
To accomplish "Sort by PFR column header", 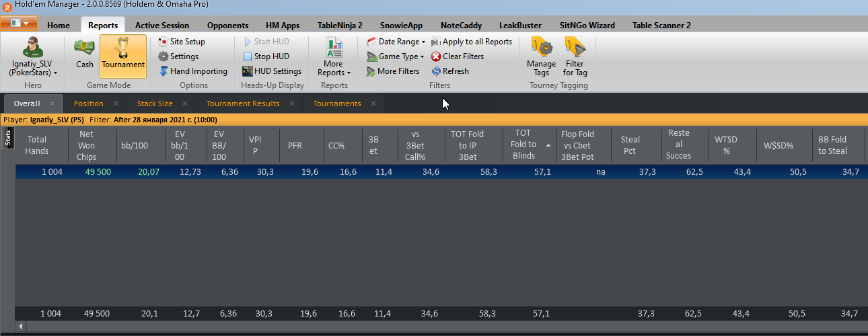I will point(301,145).
